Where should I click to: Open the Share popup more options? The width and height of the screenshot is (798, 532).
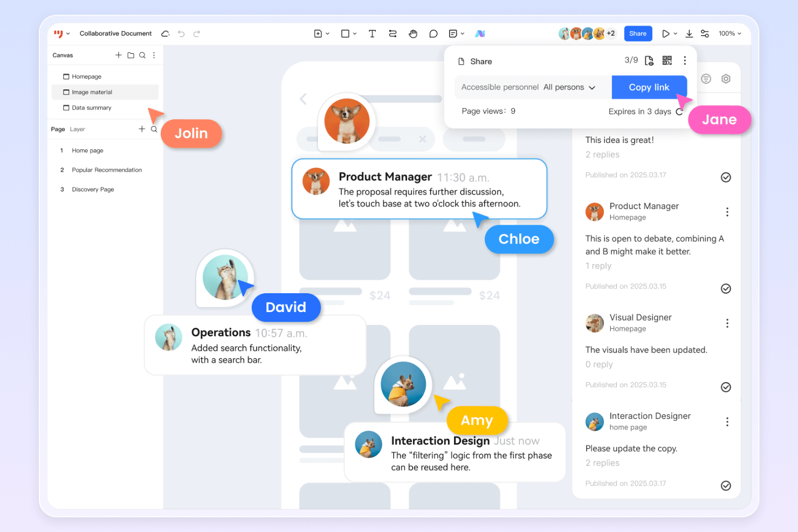(x=685, y=60)
